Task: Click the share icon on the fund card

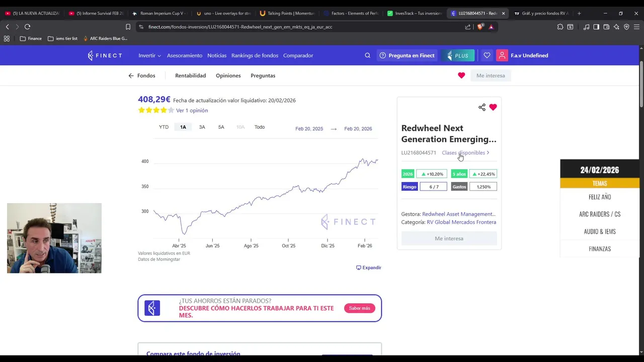Action: click(482, 107)
